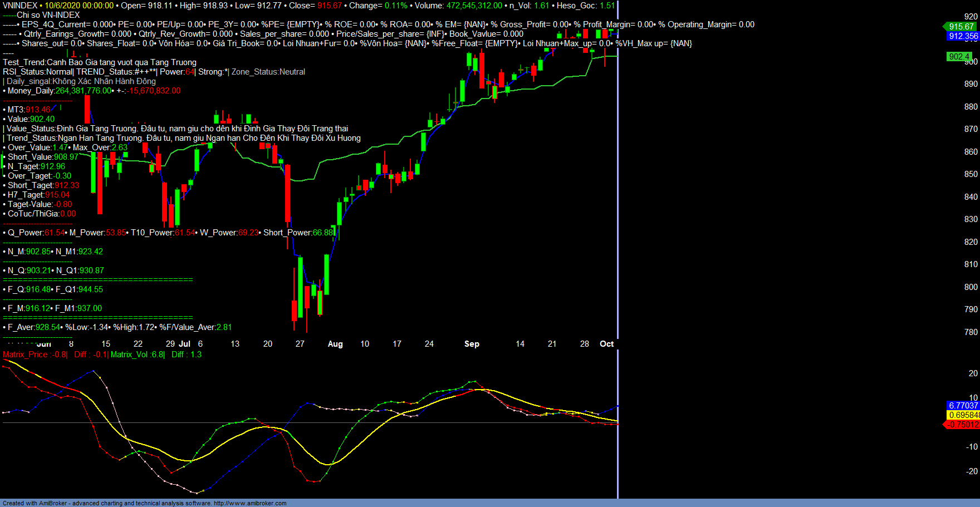Click the Jul label on date axis
The image size is (980, 507).
pyautogui.click(x=185, y=344)
